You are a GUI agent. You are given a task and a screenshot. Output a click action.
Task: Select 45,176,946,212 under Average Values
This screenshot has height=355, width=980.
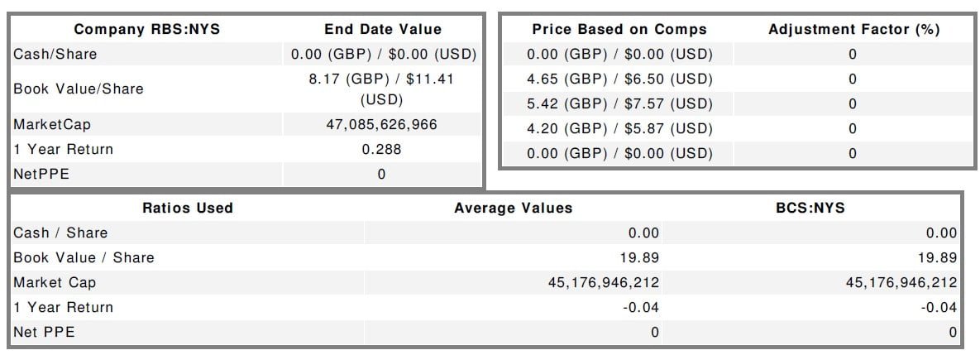pos(604,283)
